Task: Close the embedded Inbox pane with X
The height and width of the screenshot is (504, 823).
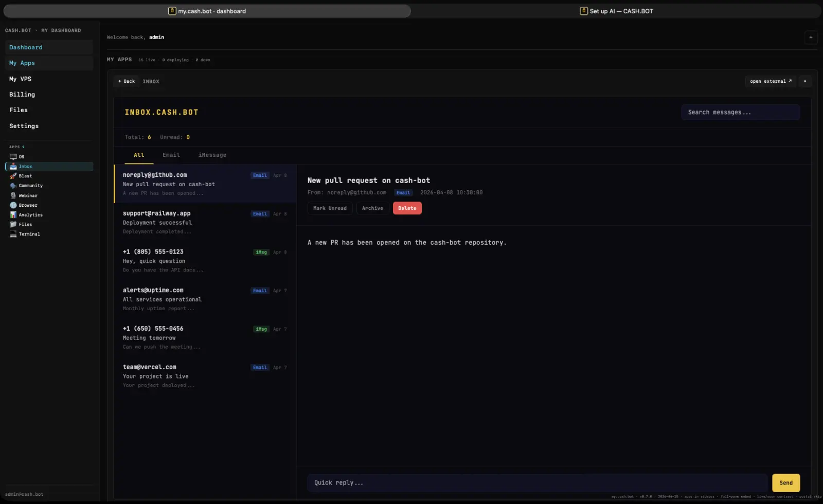Action: click(x=805, y=81)
